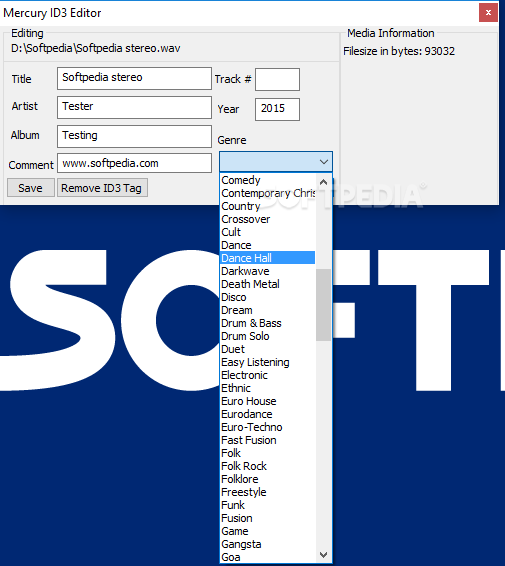The height and width of the screenshot is (566, 505).
Task: Edit the Album field containing Testing
Action: (x=134, y=136)
